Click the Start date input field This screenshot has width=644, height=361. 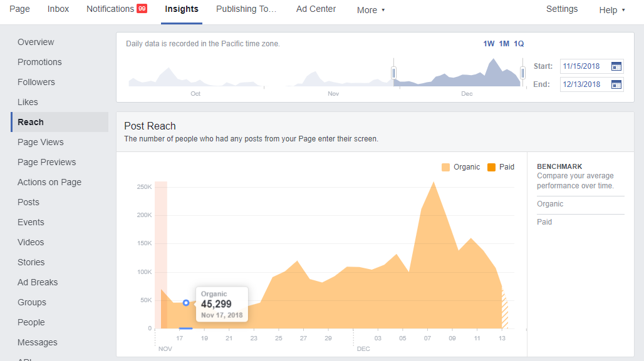pos(585,66)
